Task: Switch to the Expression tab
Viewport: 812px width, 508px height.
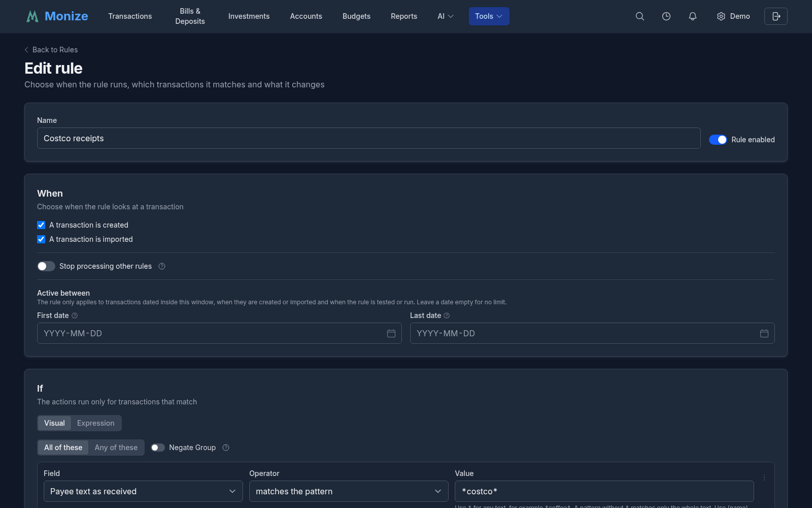Action: pos(96,423)
